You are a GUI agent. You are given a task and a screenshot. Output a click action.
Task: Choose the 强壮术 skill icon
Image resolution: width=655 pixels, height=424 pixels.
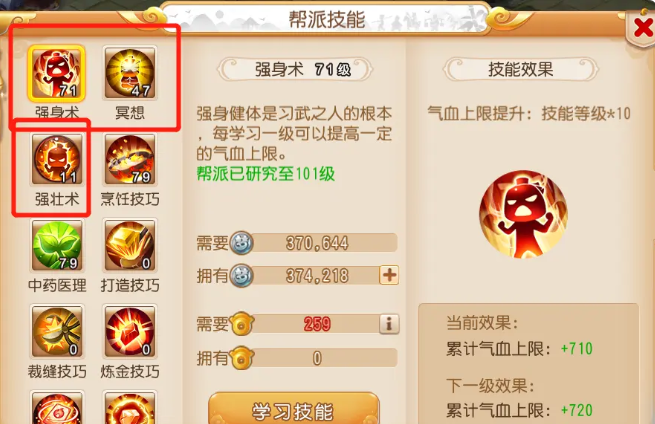tap(57, 160)
